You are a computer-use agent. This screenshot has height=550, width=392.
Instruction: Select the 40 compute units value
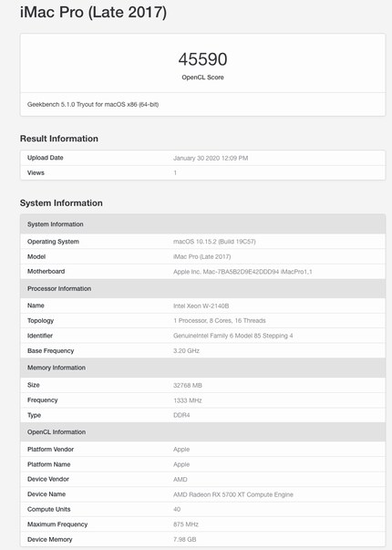point(177,509)
